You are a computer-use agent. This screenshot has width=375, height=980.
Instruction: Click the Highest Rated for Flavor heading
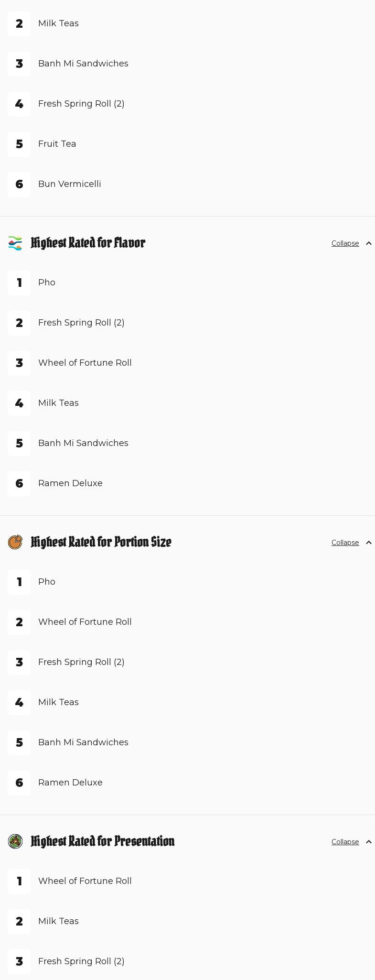[x=88, y=243]
